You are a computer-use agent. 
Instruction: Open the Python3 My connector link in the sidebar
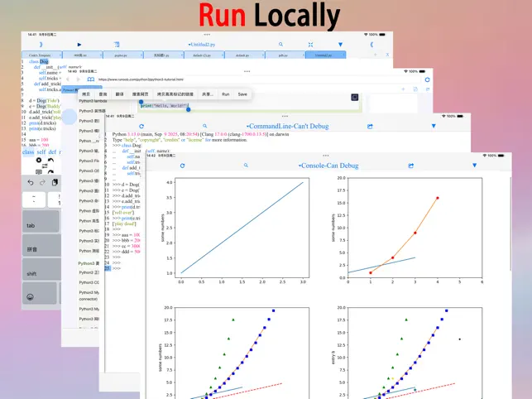[x=89, y=296]
